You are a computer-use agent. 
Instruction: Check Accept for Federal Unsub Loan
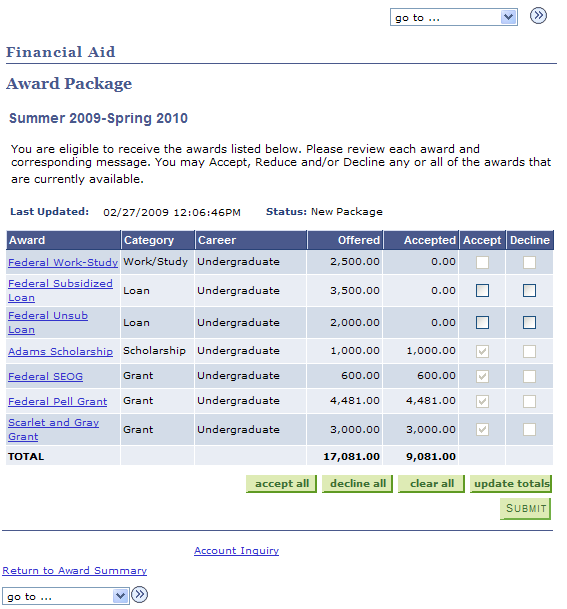[x=482, y=322]
